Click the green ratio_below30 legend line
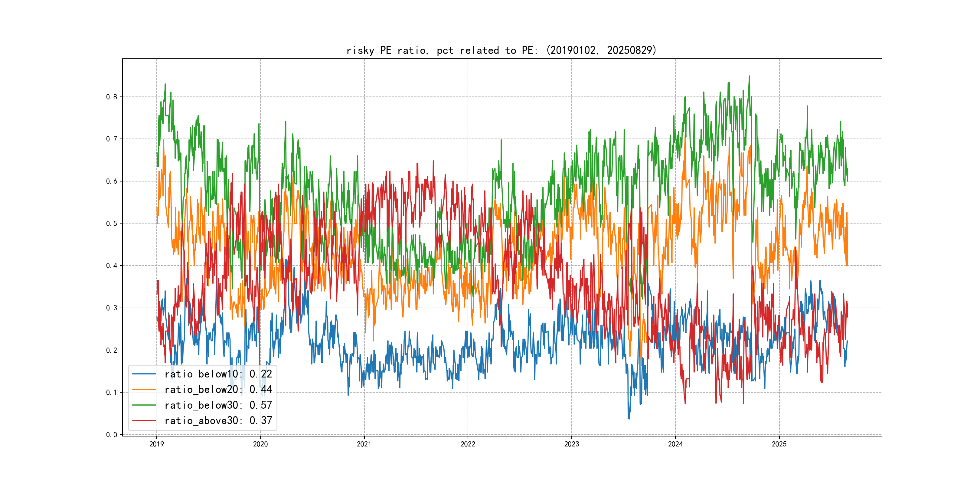 coord(144,405)
